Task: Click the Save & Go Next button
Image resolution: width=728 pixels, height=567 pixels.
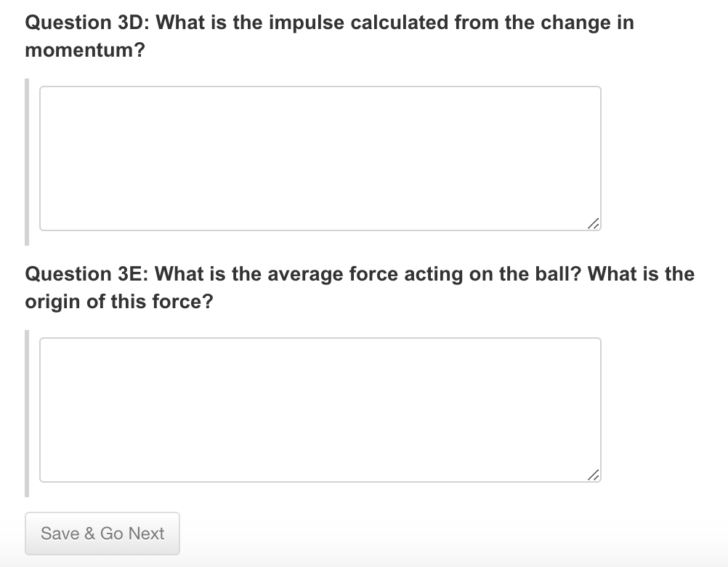Action: coord(102,534)
